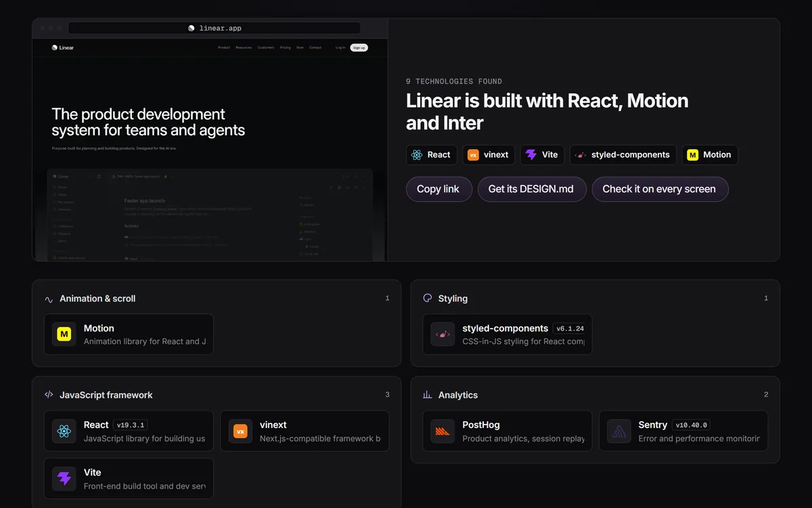The image size is (812, 508).
Task: Select the styled-components chip label
Action: coord(631,154)
